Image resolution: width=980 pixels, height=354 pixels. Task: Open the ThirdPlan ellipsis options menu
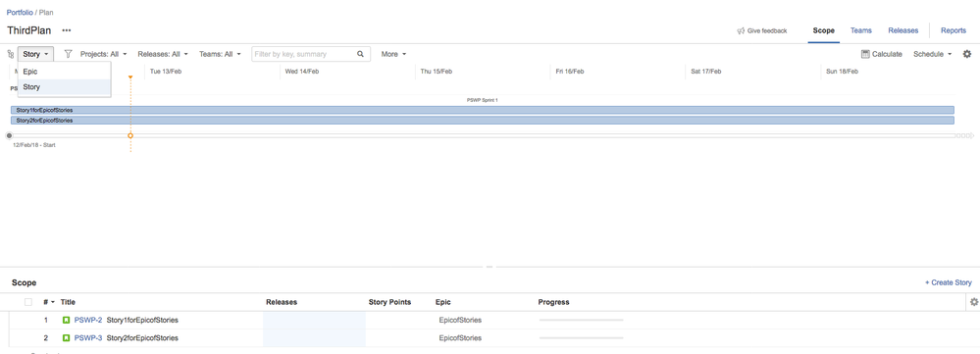pos(67,30)
